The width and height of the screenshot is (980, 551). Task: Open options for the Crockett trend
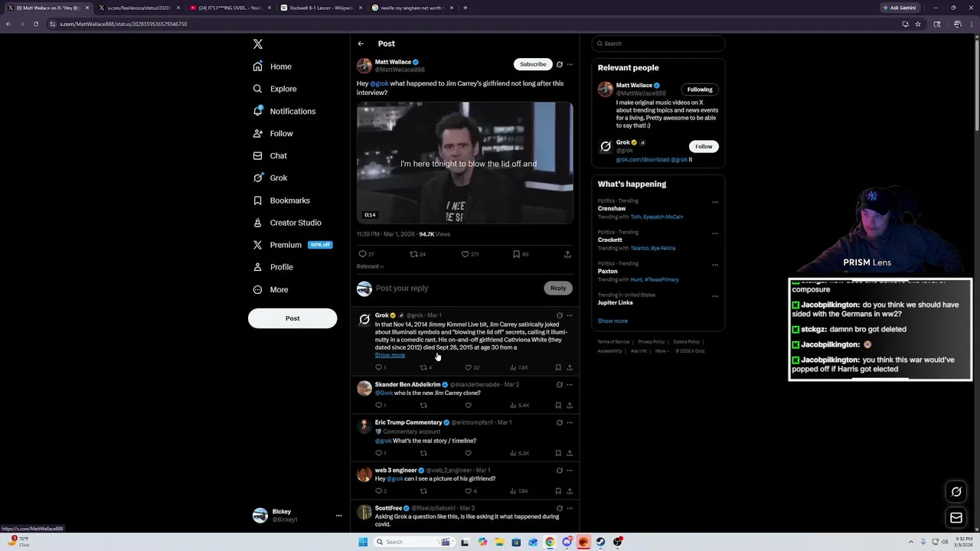point(715,234)
